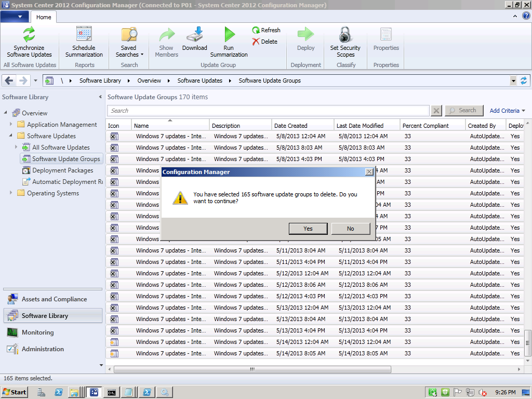The image size is (532, 399).
Task: Open the application menu dropdown
Action: point(15,16)
